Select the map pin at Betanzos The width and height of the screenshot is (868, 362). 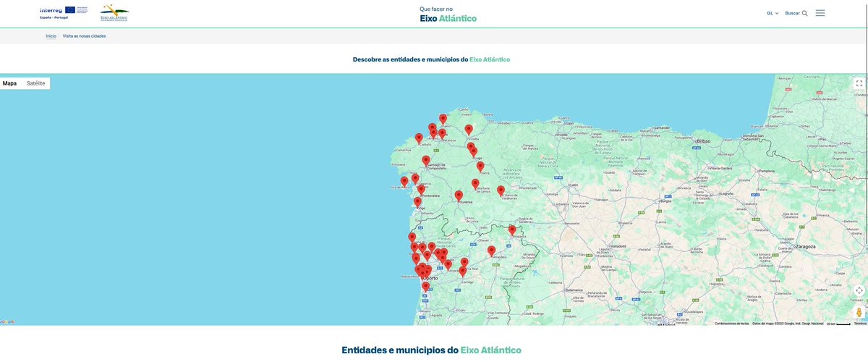(442, 134)
